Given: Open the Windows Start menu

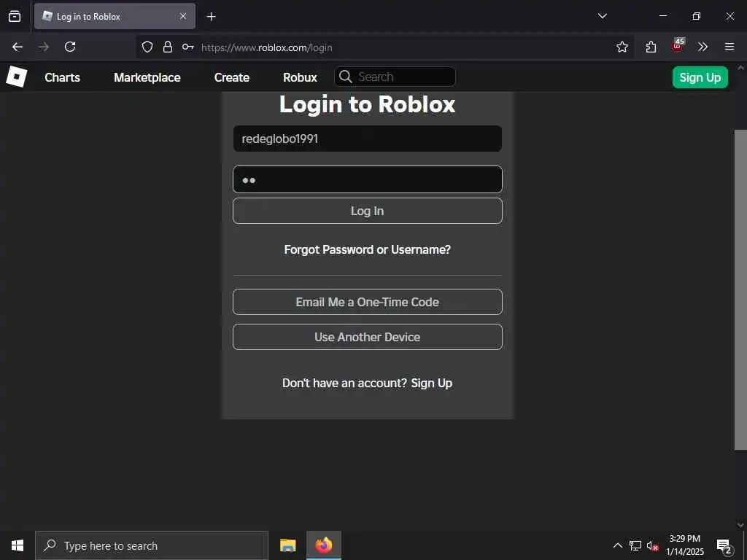Looking at the screenshot, I should [x=18, y=545].
